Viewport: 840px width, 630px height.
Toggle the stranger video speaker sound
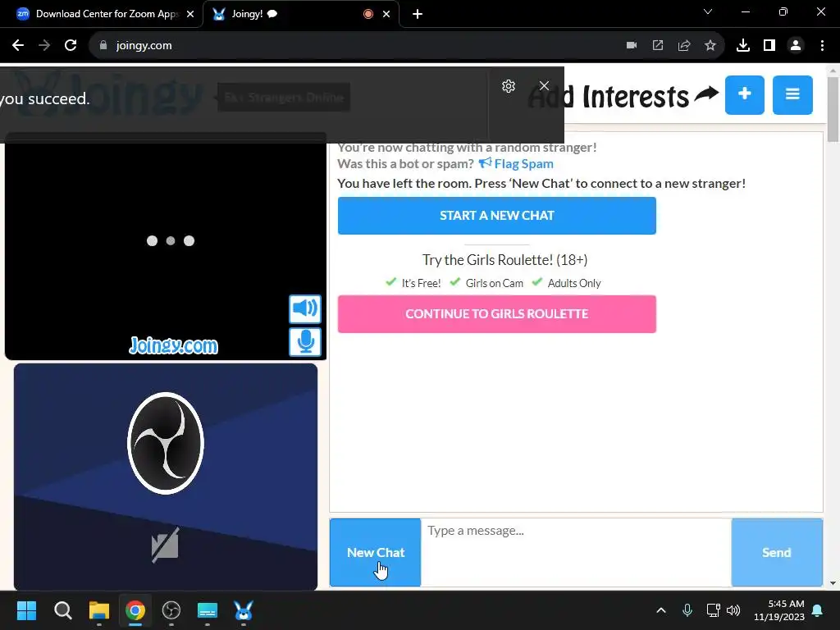pyautogui.click(x=305, y=308)
